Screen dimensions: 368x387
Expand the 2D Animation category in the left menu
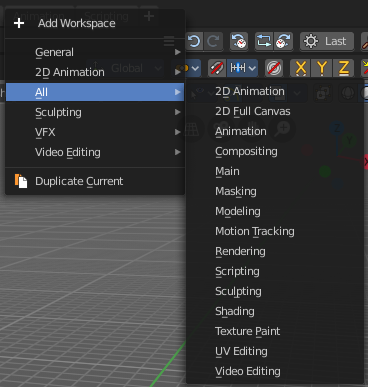[x=95, y=72]
